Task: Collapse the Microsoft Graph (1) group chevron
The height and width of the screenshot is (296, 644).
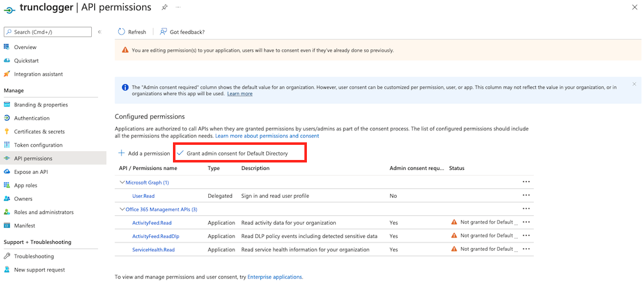Action: (x=121, y=182)
